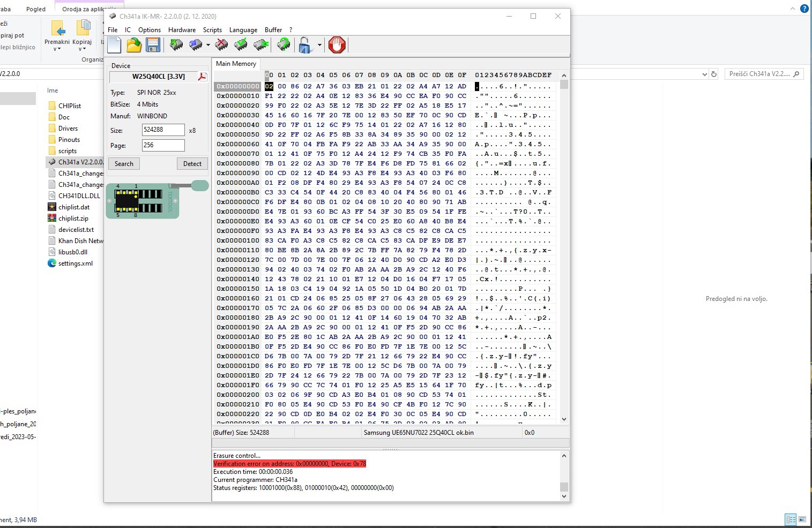The height and width of the screenshot is (528, 812).
Task: Click the green question mark chip icon
Action: 284,45
